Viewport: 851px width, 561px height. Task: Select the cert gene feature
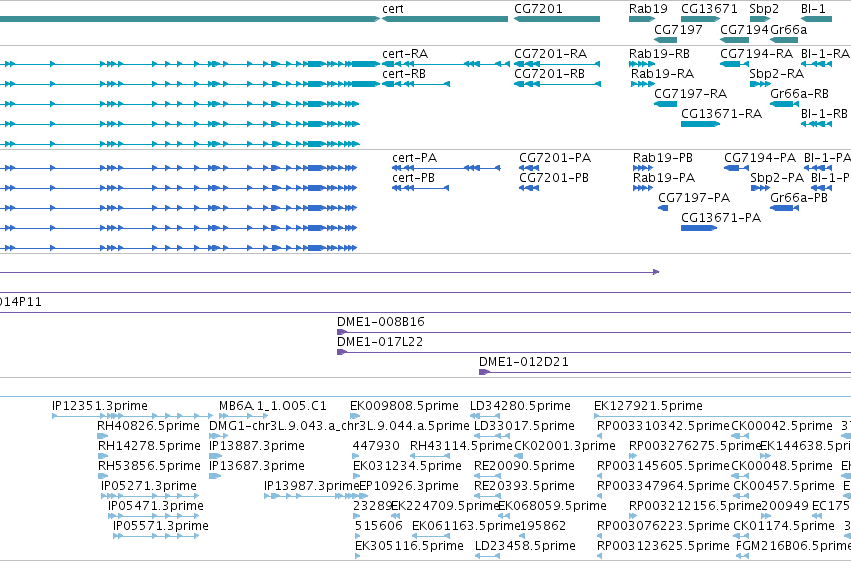(445, 19)
